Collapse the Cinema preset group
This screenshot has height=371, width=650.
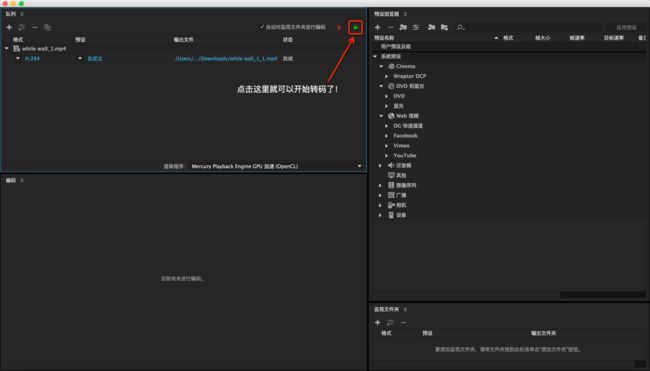[381, 66]
